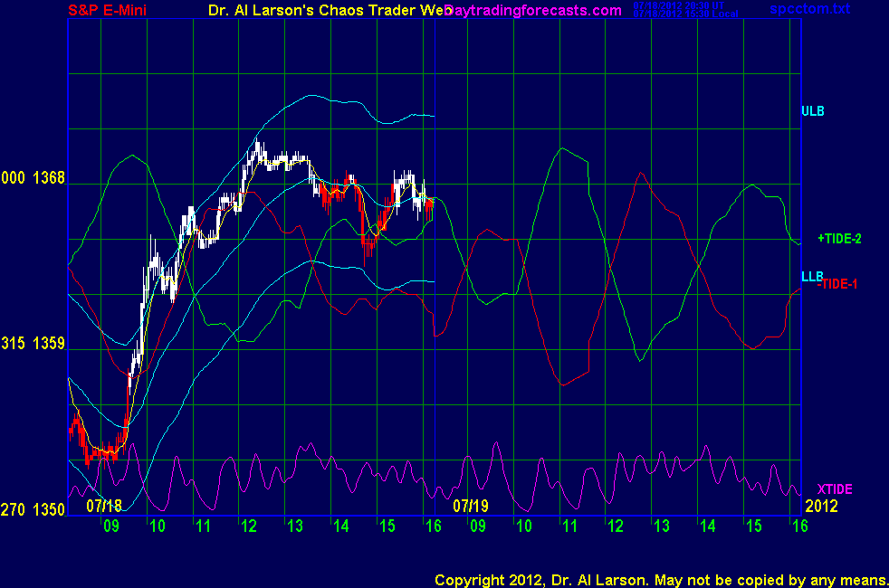Image resolution: width=889 pixels, height=588 pixels.
Task: Click the XTIDE magenta legend label
Action: coord(835,488)
